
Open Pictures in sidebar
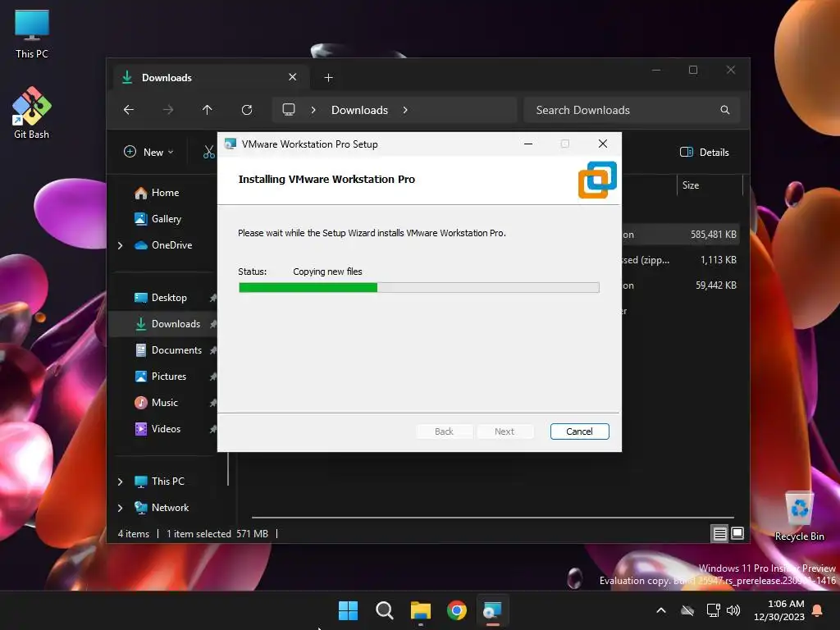169,377
